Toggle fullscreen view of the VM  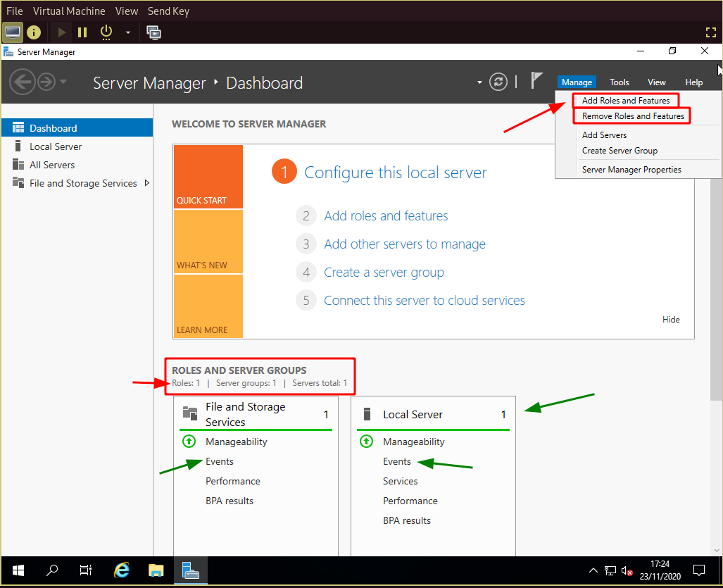click(710, 32)
